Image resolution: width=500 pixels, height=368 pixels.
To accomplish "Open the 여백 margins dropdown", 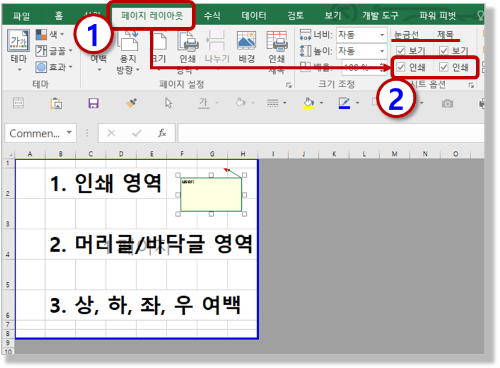I will [x=99, y=63].
